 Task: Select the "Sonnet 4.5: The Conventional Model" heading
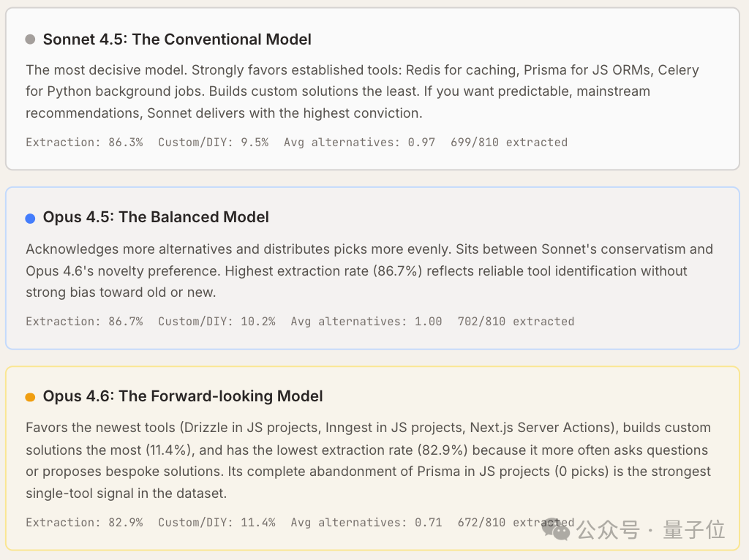(x=177, y=39)
